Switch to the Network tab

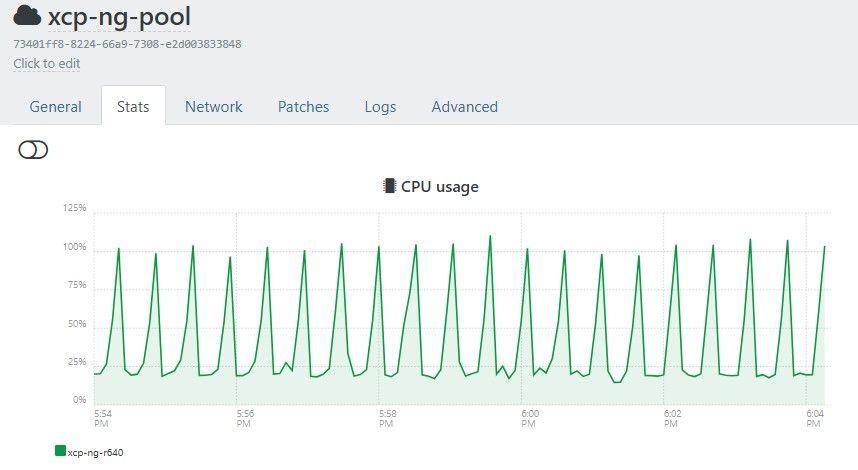pyautogui.click(x=213, y=107)
